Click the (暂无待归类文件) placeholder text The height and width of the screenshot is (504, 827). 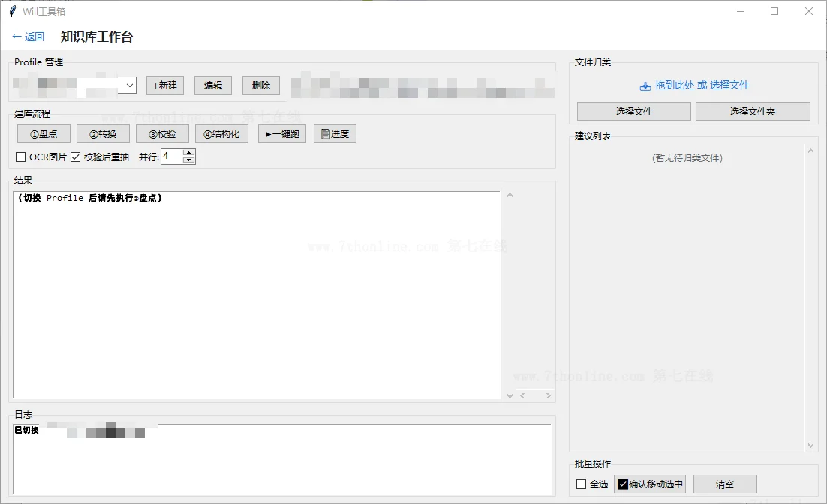click(687, 158)
